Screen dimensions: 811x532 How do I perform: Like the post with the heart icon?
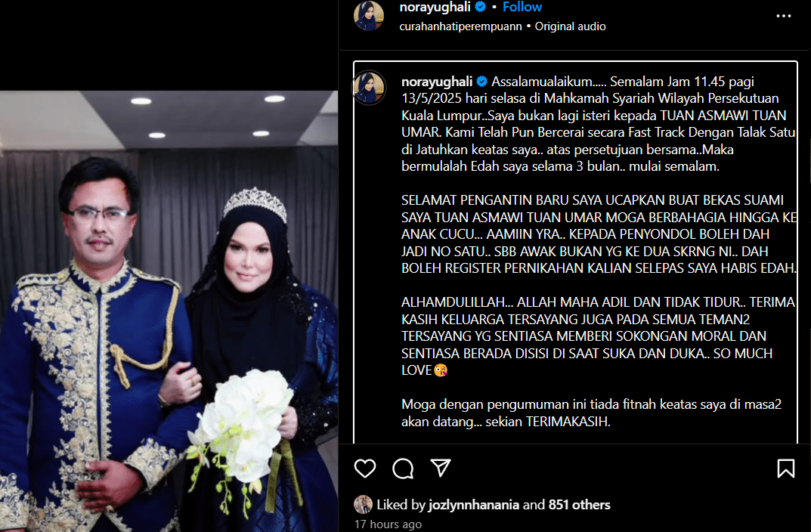(x=364, y=469)
